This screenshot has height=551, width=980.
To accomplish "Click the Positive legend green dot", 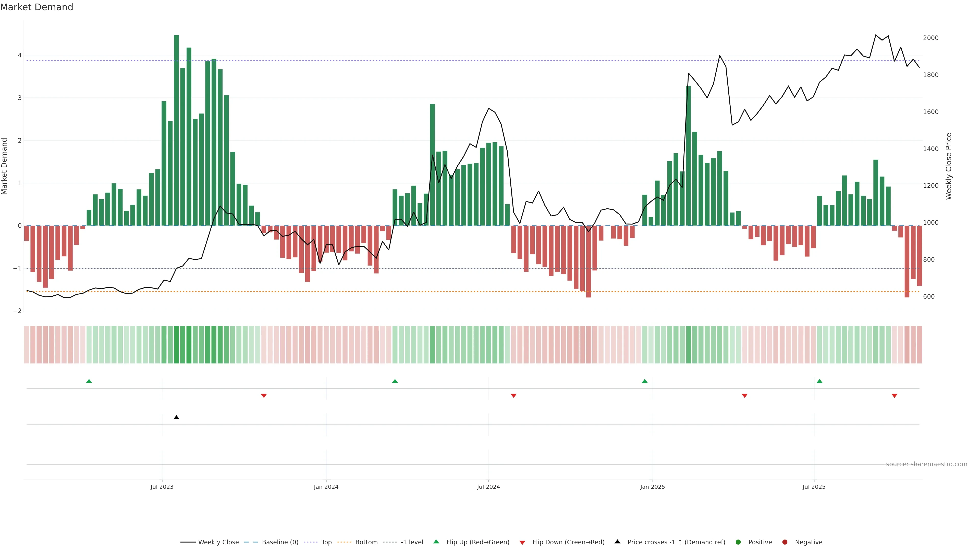I will tap(738, 542).
